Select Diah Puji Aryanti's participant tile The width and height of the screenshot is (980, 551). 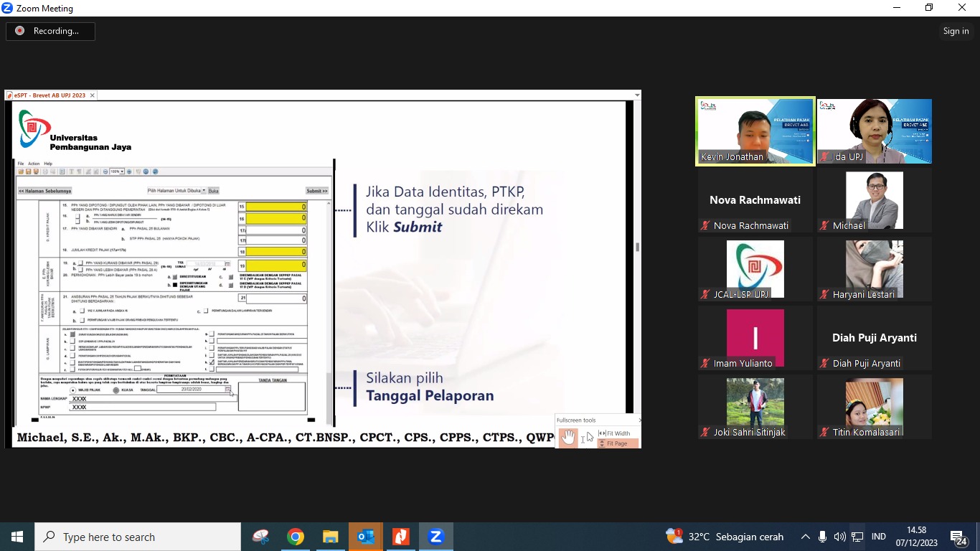pyautogui.click(x=875, y=338)
